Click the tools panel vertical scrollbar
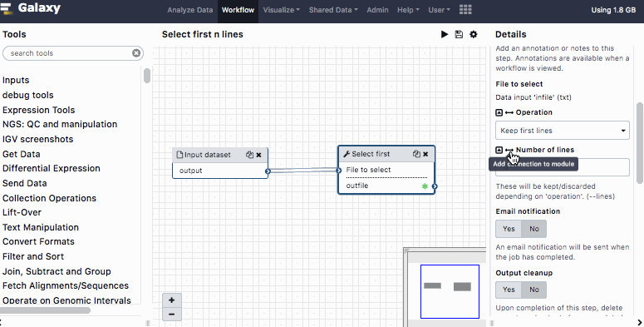 (146, 76)
